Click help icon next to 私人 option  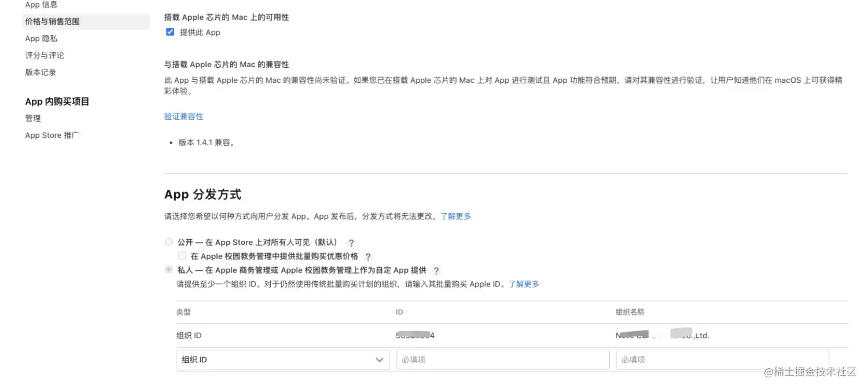(x=436, y=270)
